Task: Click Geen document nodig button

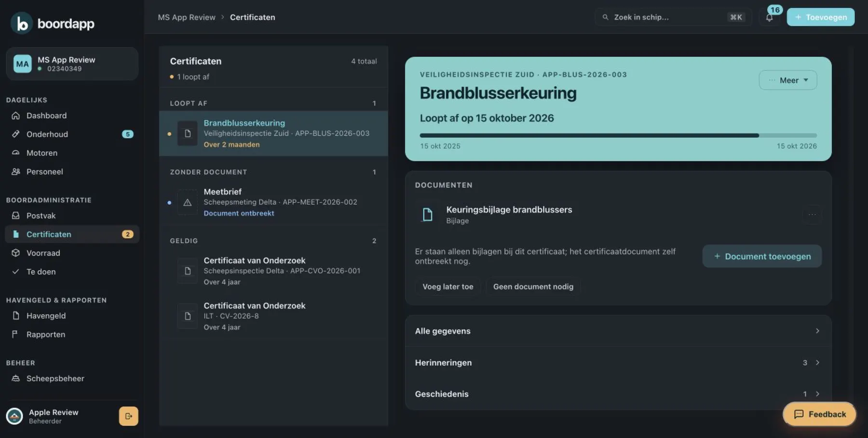Action: tap(533, 287)
